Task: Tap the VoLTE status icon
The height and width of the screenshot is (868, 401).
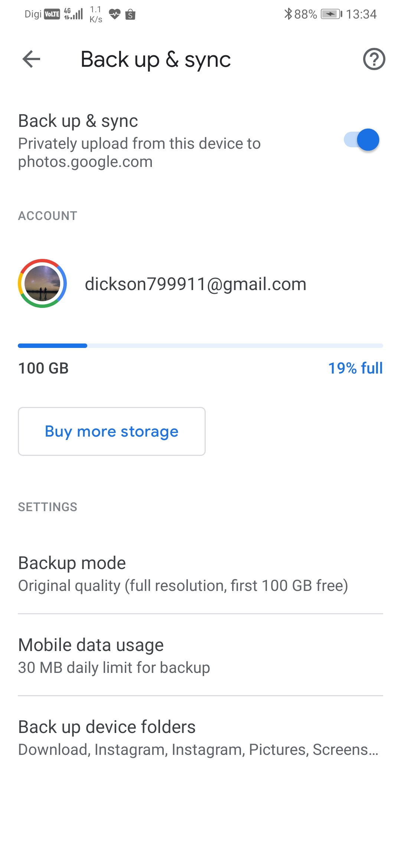Action: (52, 14)
